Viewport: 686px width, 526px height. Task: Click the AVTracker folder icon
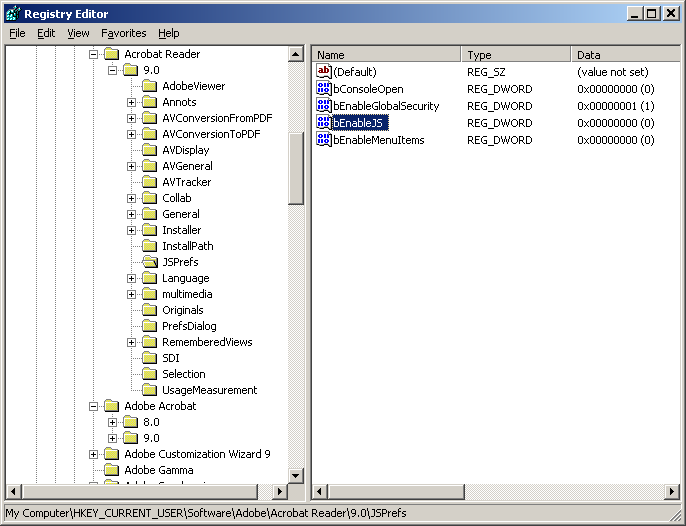[x=150, y=182]
